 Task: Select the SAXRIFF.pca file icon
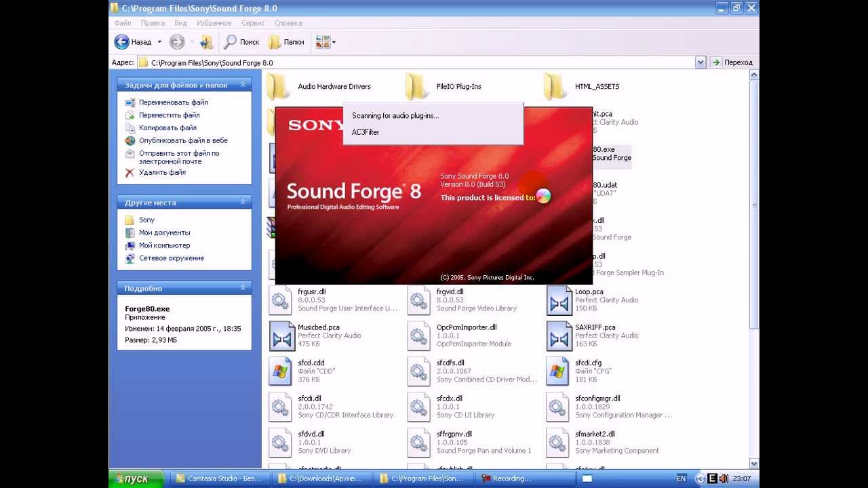[x=559, y=335]
